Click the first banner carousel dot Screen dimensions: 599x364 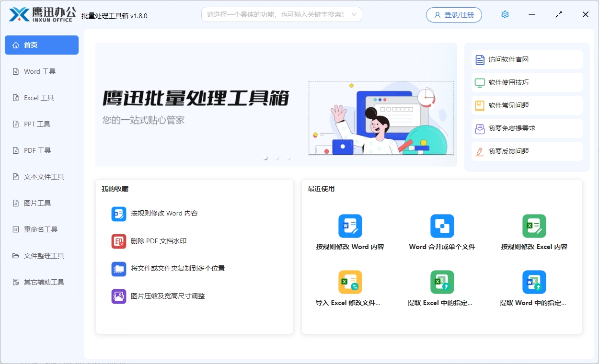point(265,158)
